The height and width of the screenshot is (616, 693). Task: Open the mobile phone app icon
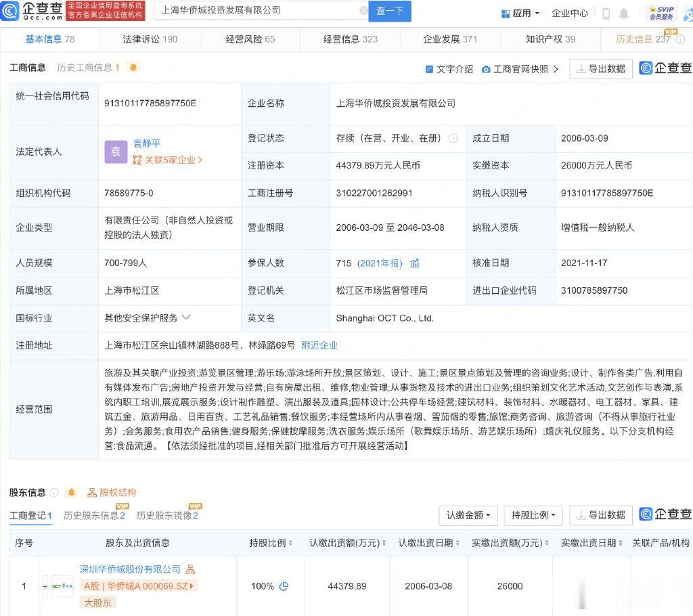point(606,14)
